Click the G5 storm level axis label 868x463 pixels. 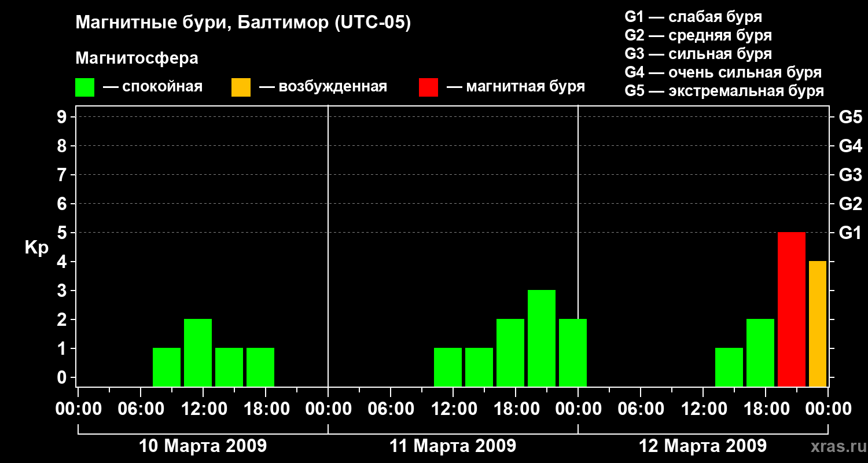coord(850,117)
